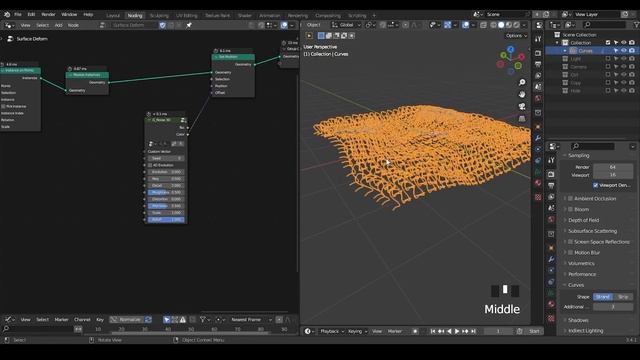Switch to the Layout workspace tab

[x=113, y=16]
